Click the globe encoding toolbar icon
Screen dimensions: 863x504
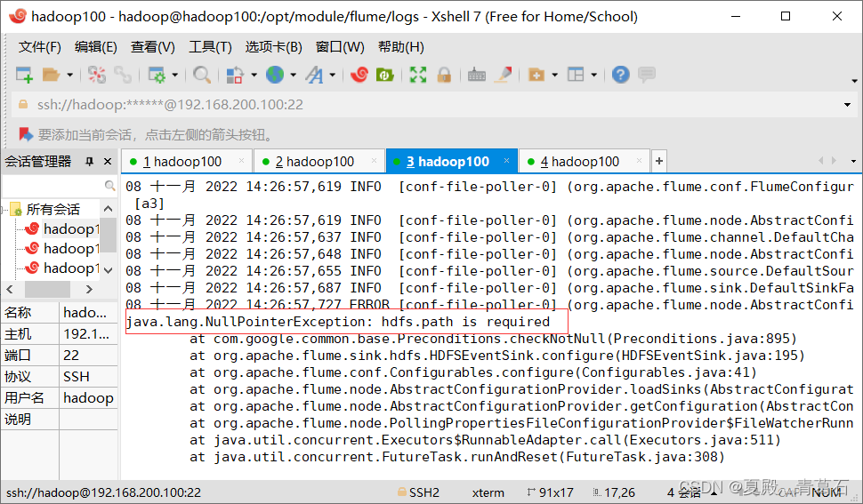pyautogui.click(x=275, y=75)
